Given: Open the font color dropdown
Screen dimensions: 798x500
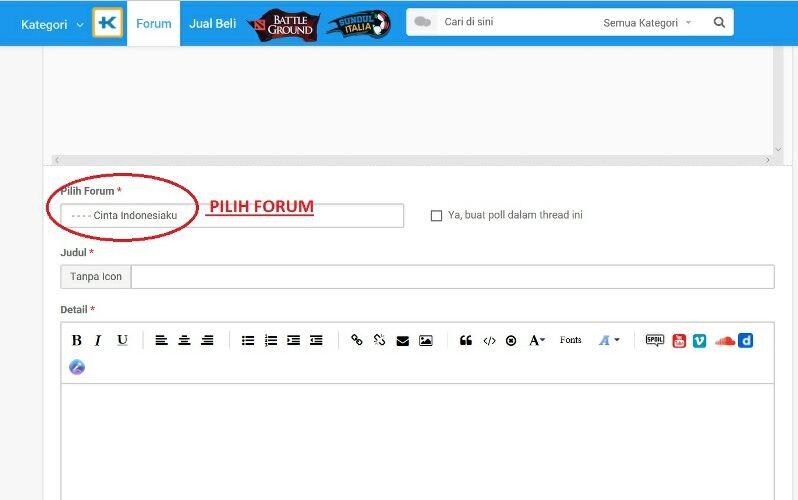Looking at the screenshot, I should pos(609,340).
